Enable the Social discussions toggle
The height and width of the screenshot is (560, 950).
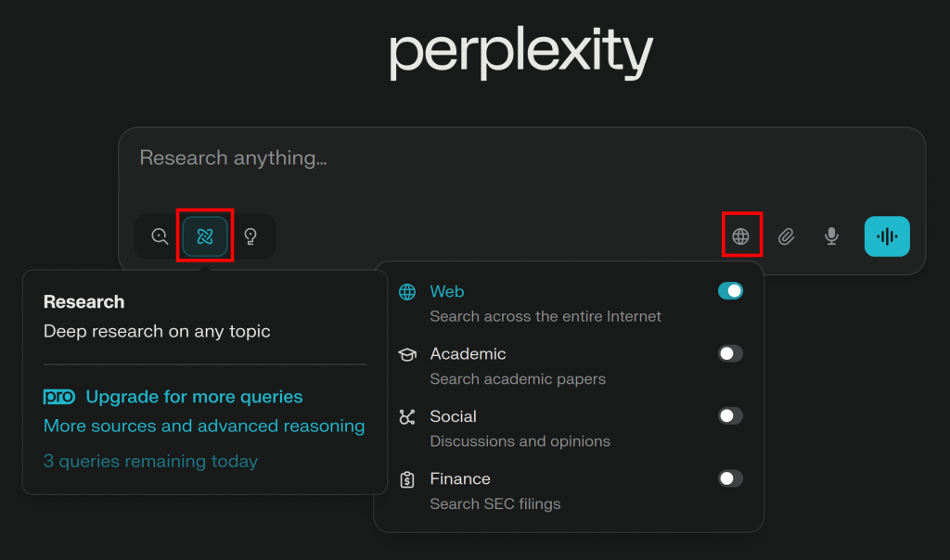(730, 416)
